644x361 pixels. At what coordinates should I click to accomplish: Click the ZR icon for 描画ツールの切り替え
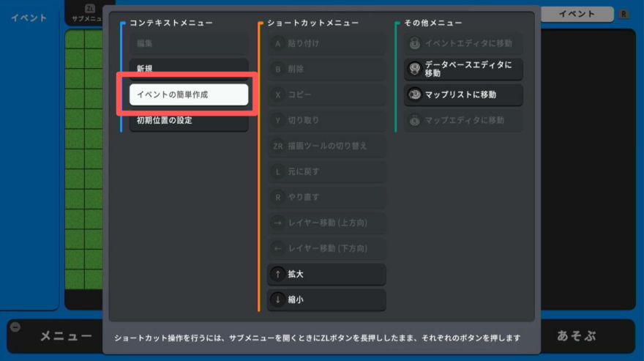[x=277, y=146]
